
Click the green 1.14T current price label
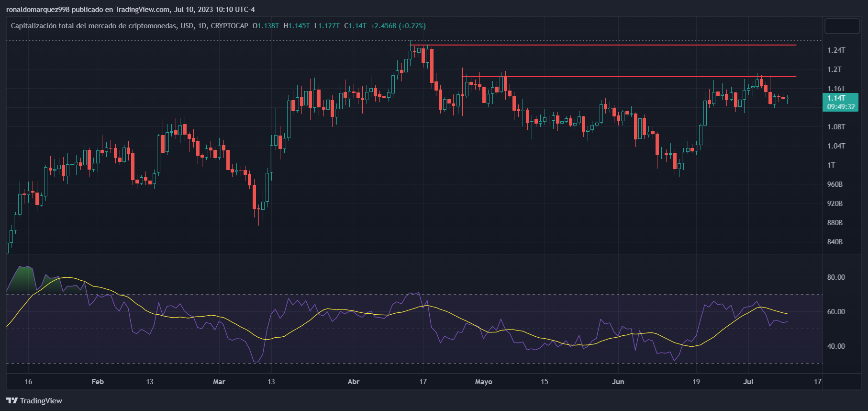[x=836, y=98]
